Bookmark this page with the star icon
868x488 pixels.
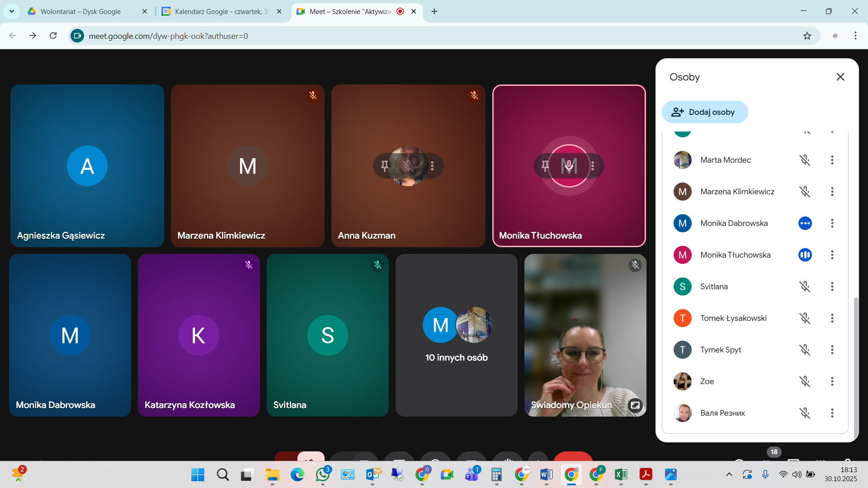(x=807, y=36)
